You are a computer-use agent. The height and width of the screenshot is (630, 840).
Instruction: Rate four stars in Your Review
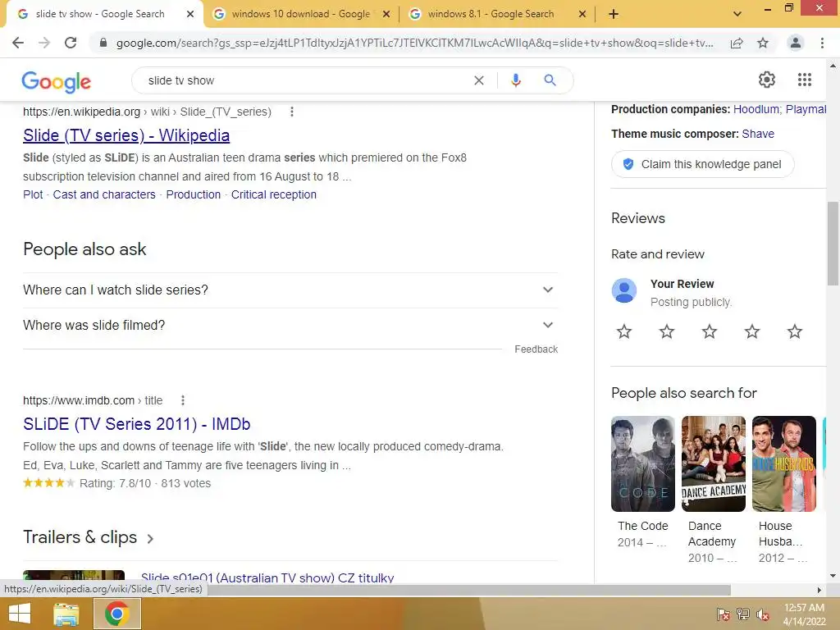[752, 331]
